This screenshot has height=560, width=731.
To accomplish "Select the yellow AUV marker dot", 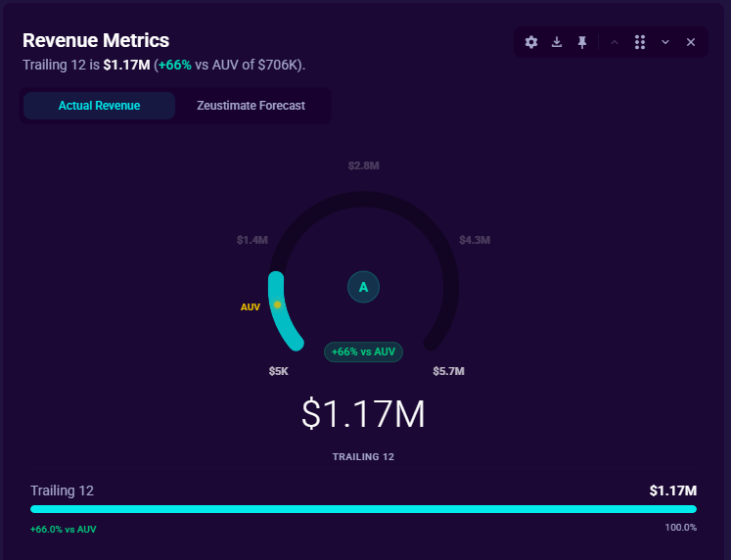I will click(277, 304).
